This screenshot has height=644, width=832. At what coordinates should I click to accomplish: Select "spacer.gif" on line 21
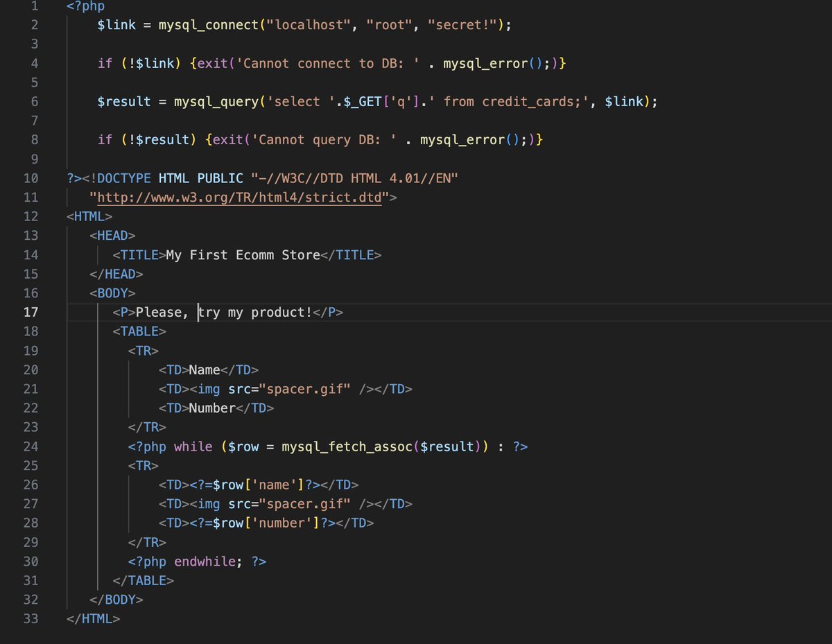(304, 389)
